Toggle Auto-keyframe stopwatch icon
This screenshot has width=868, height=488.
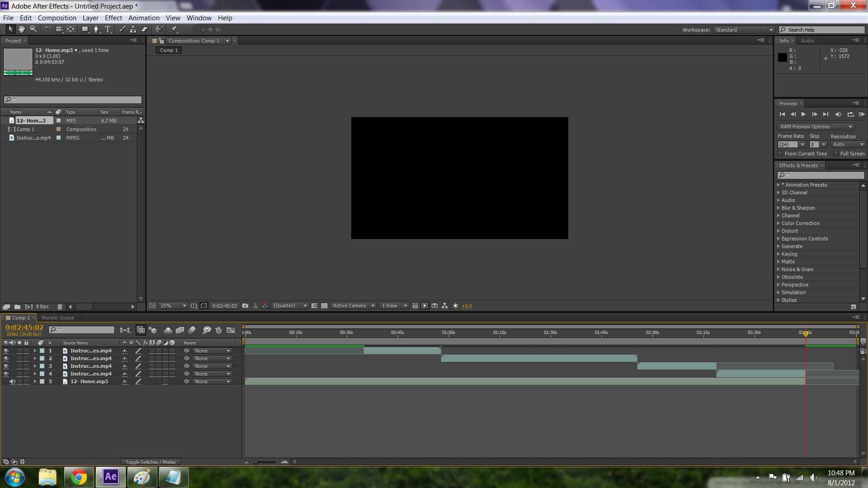[218, 330]
